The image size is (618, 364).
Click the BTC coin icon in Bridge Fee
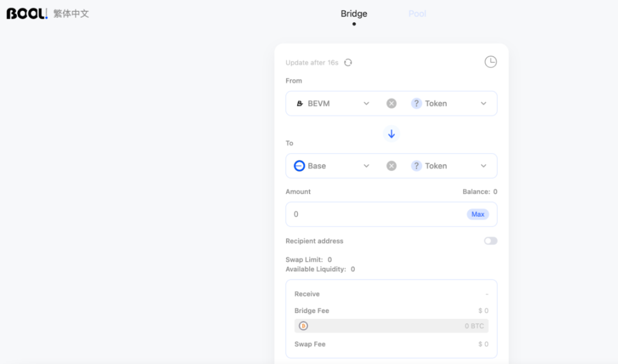[303, 326]
